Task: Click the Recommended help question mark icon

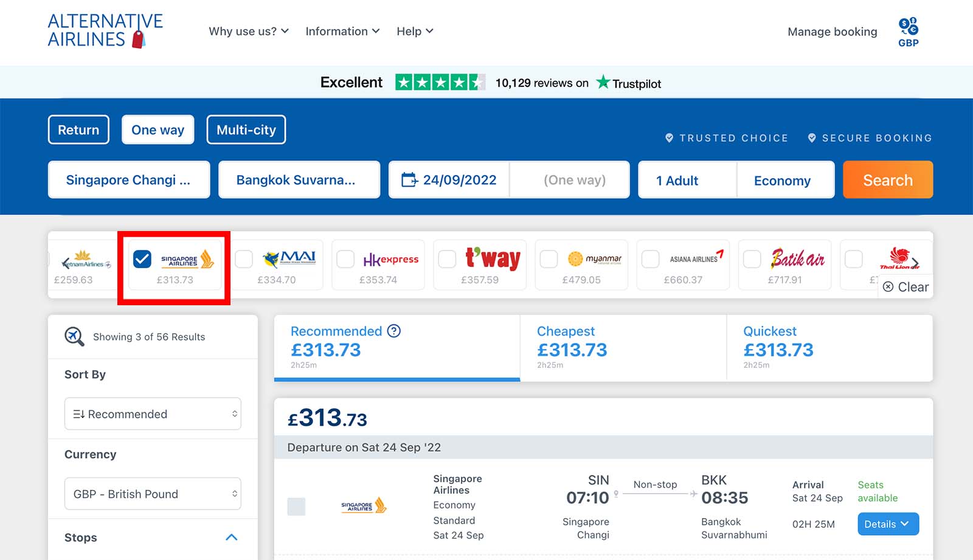Action: click(394, 331)
